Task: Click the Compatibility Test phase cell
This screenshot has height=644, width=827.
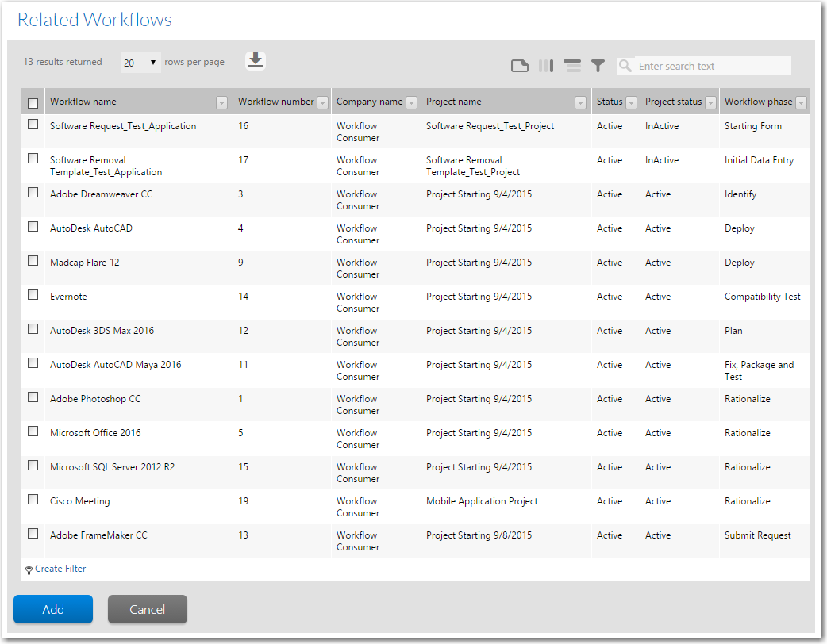Action: [x=762, y=297]
